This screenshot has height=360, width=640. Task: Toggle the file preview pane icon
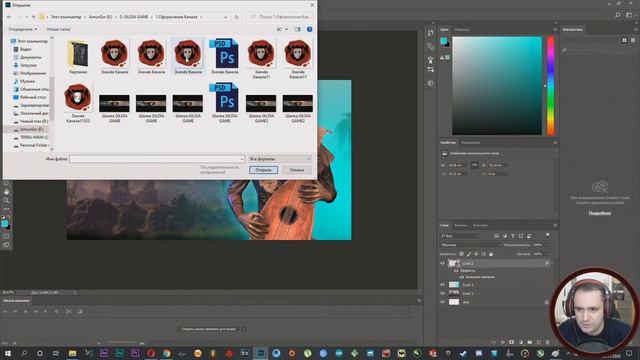[x=298, y=29]
